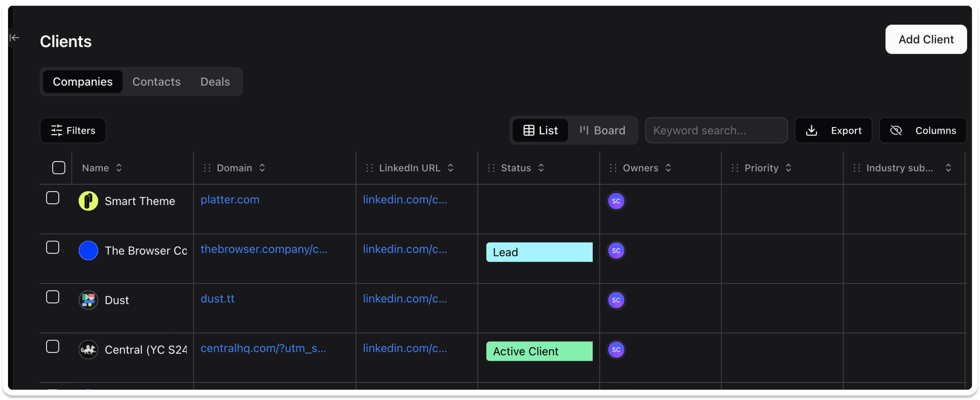Sort by the Domain column arrows
Viewport: 980px width, 400px height.
click(x=262, y=168)
